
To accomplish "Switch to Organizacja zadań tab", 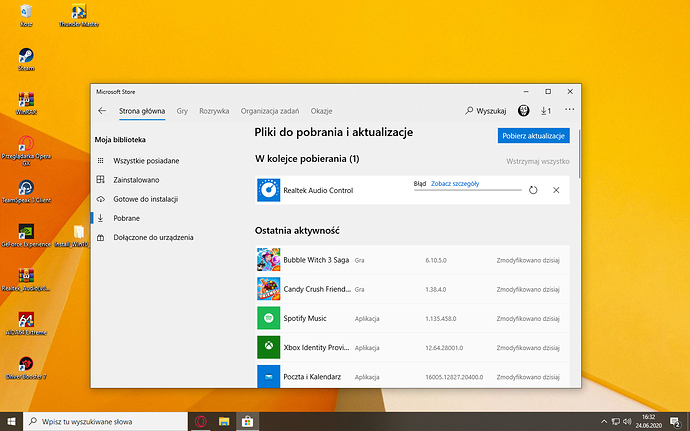I will 270,111.
